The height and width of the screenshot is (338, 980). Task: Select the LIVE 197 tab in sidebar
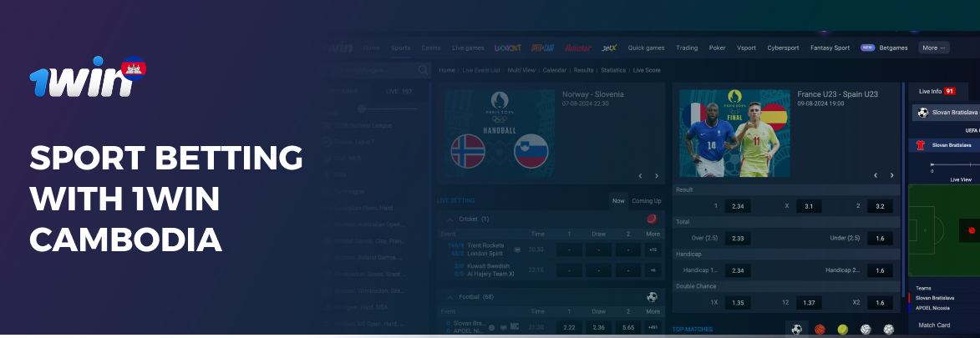399,91
